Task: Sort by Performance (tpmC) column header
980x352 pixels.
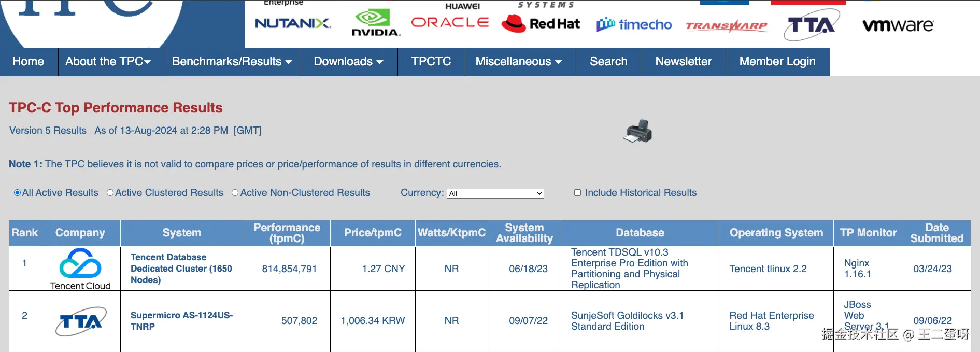Action: (x=287, y=233)
